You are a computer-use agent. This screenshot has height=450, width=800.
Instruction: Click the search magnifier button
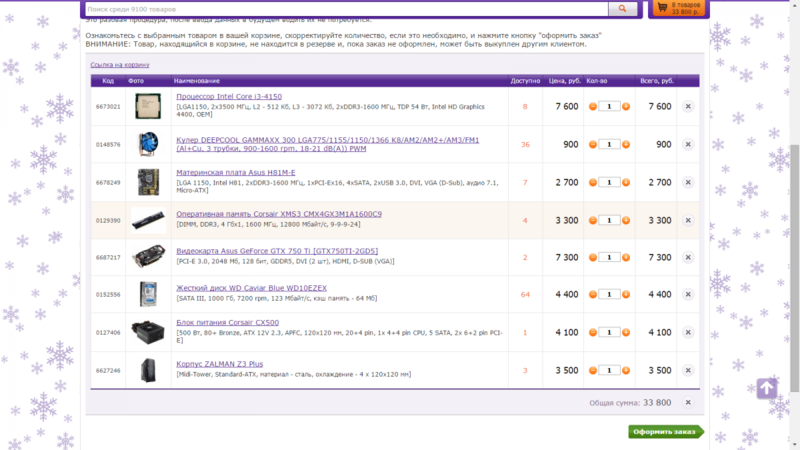[x=622, y=9]
